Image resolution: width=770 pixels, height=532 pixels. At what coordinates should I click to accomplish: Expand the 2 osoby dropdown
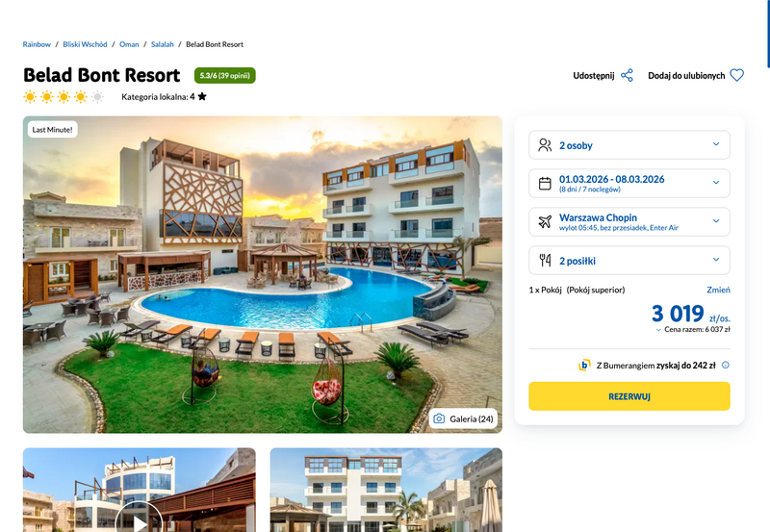coord(629,144)
